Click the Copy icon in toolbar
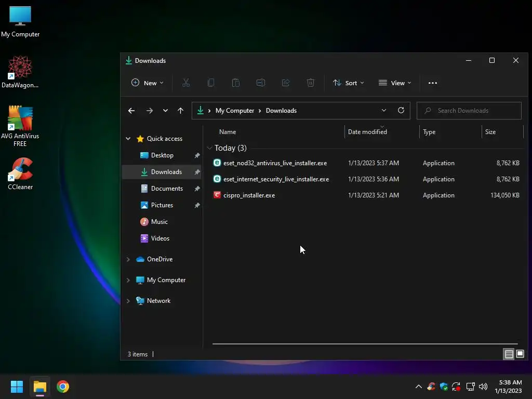This screenshot has height=399, width=532. pos(211,83)
